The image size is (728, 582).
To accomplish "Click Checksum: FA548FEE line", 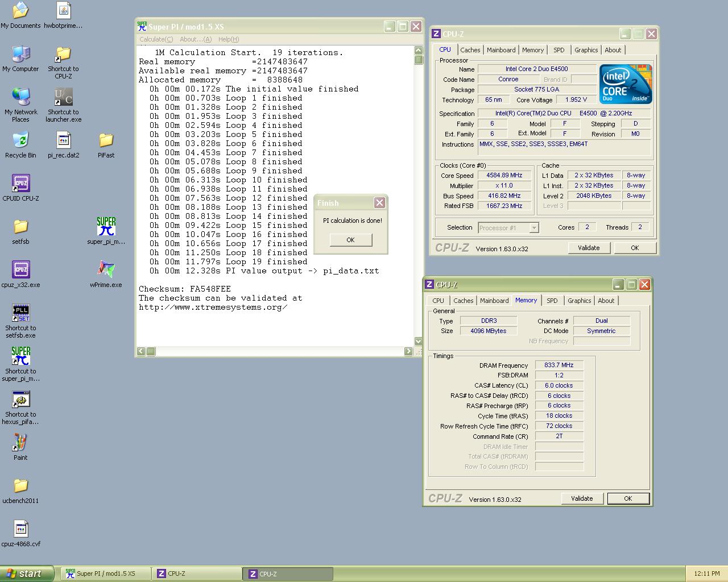I will [x=185, y=289].
